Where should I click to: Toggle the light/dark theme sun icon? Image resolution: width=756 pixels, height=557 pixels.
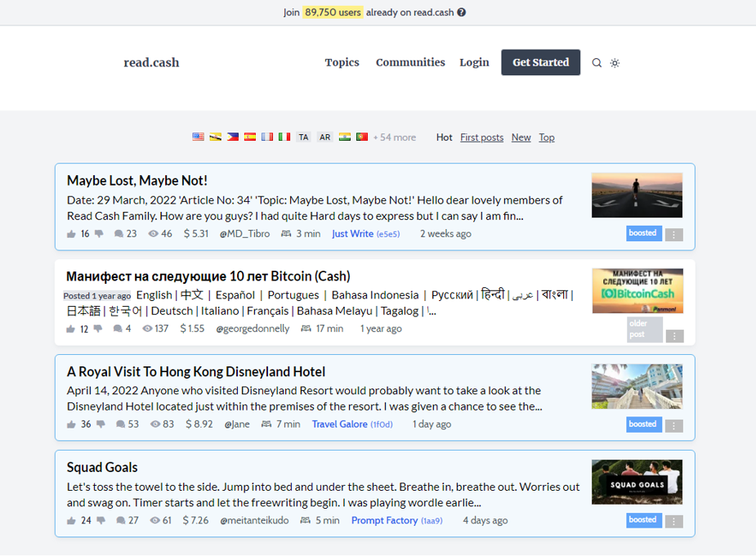pos(615,63)
